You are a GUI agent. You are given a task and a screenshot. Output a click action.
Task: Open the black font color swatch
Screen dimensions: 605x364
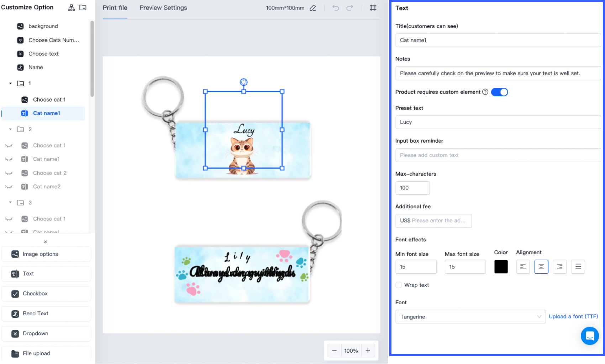point(501,267)
